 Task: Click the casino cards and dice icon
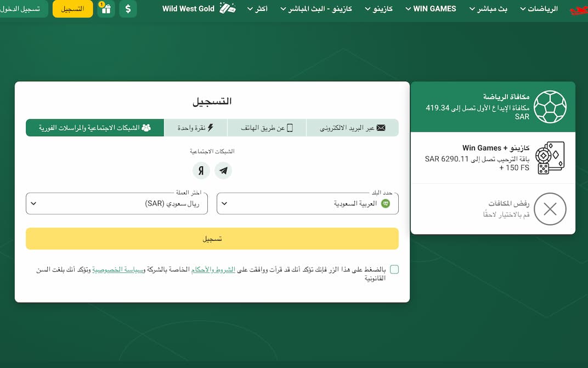[550, 158]
